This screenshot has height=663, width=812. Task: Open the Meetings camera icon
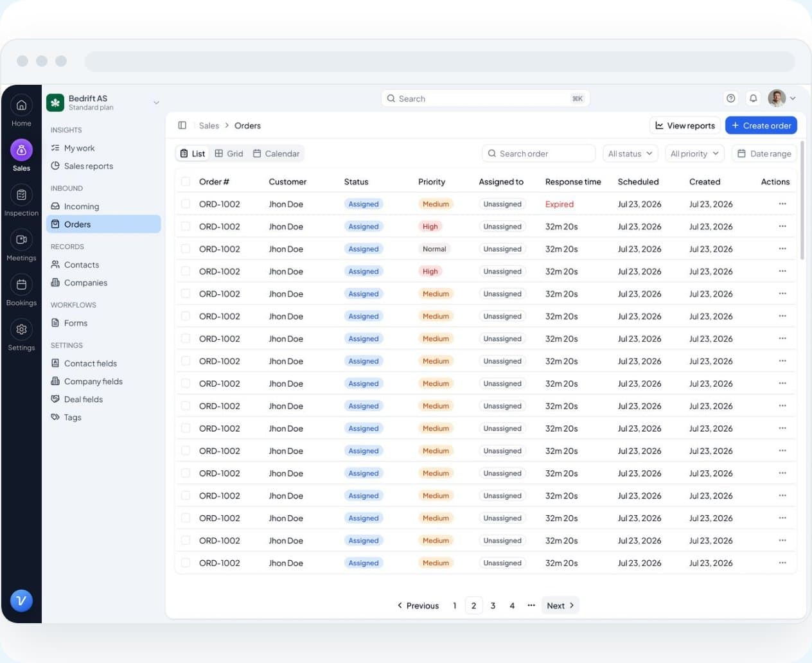pyautogui.click(x=21, y=240)
